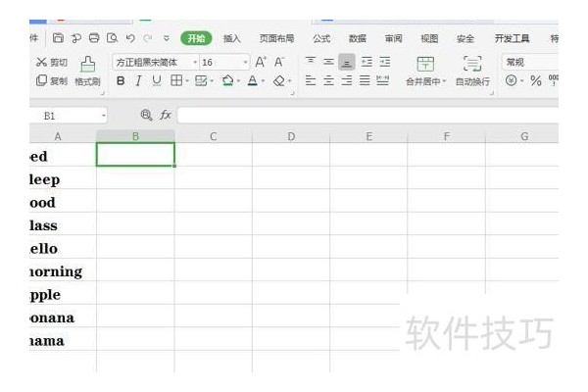Open Print Preview from quick access toolbar

[112, 38]
